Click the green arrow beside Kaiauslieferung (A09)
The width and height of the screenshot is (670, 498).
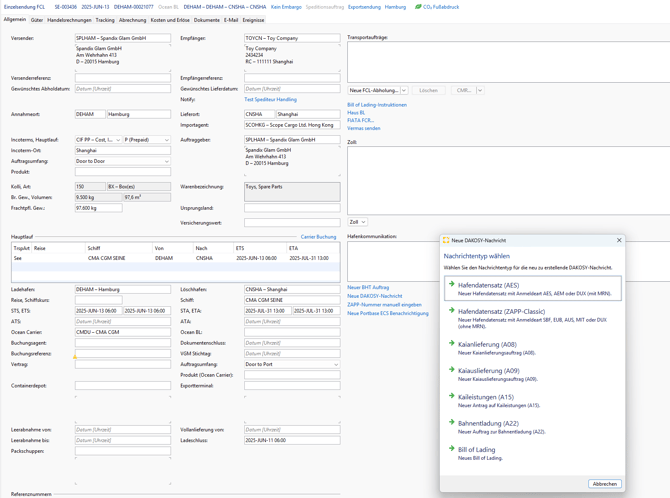451,369
